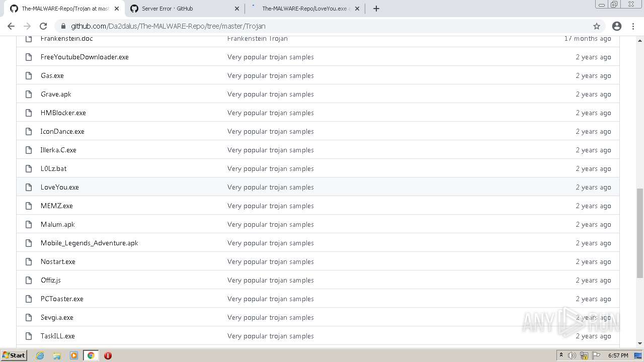Open the Mobile_Legends_Adventure.apk file link
644x362 pixels.
pyautogui.click(x=90, y=243)
